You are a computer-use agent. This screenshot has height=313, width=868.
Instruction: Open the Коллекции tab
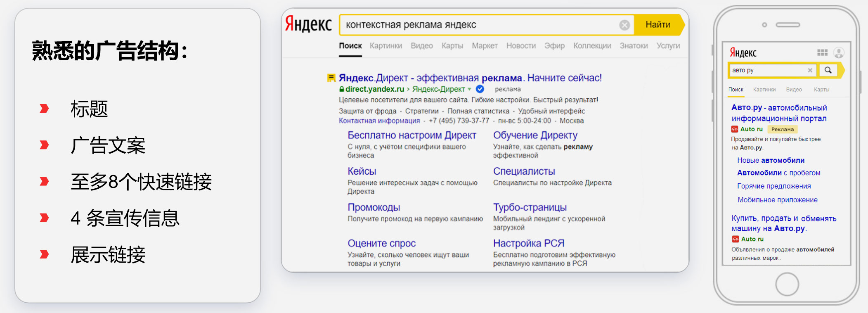tap(592, 46)
